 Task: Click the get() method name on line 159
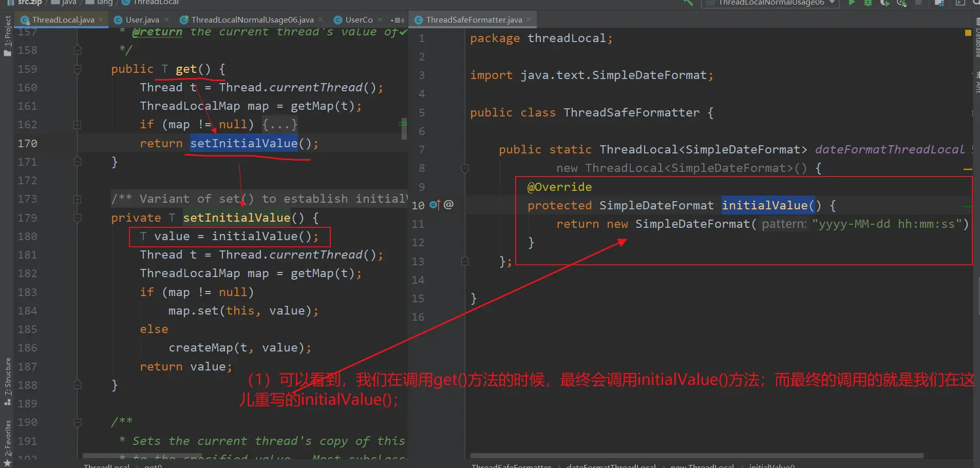(186, 69)
